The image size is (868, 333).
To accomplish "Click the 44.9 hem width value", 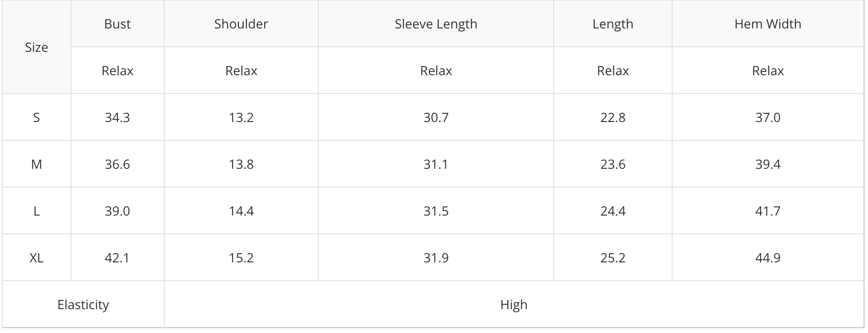I will point(768,258).
